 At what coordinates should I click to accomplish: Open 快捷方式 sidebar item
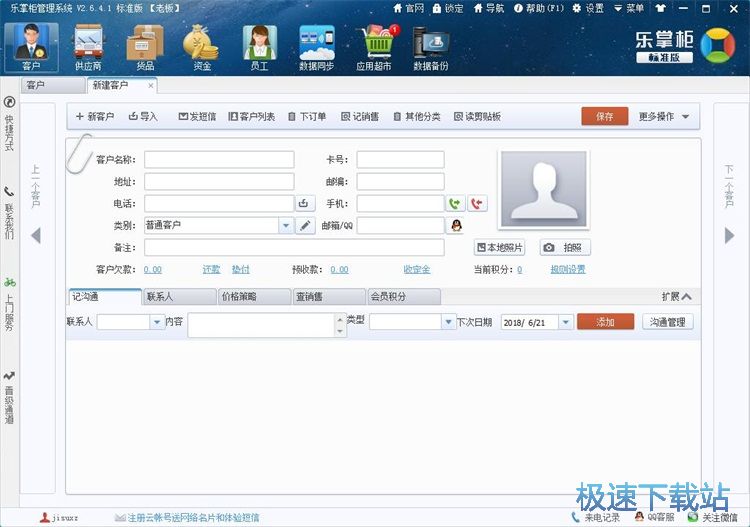pyautogui.click(x=9, y=124)
